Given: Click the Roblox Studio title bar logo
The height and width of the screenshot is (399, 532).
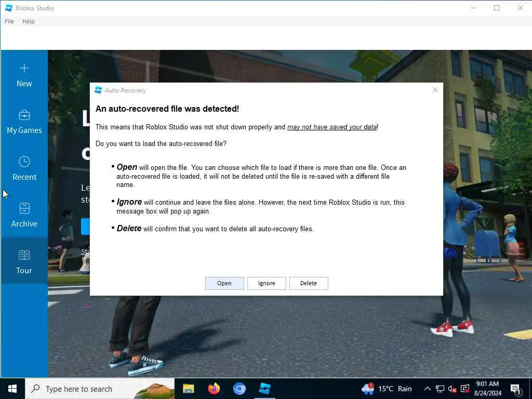Looking at the screenshot, I should 9,8.
